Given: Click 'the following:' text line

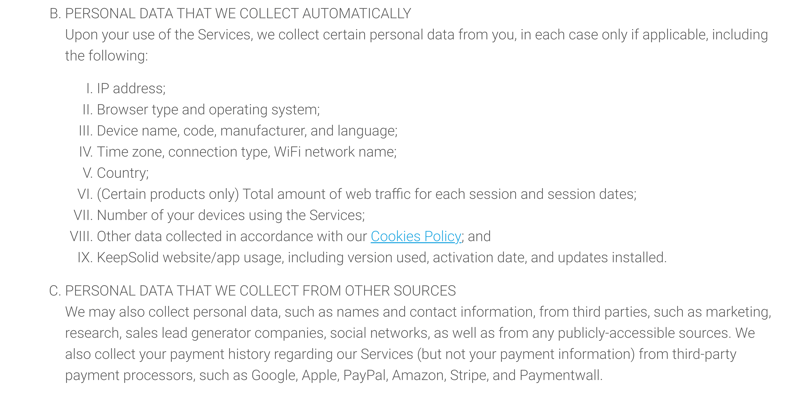Looking at the screenshot, I should pyautogui.click(x=106, y=56).
